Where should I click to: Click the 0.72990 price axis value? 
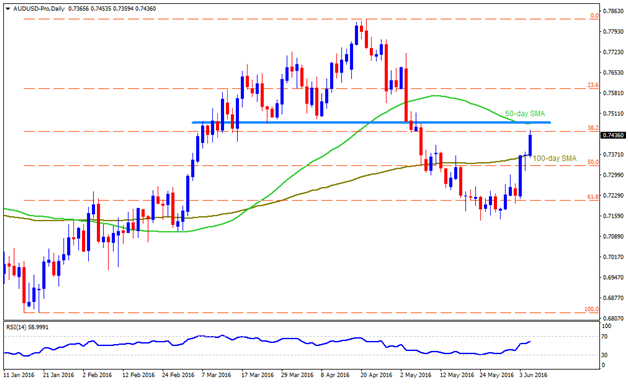[614, 175]
